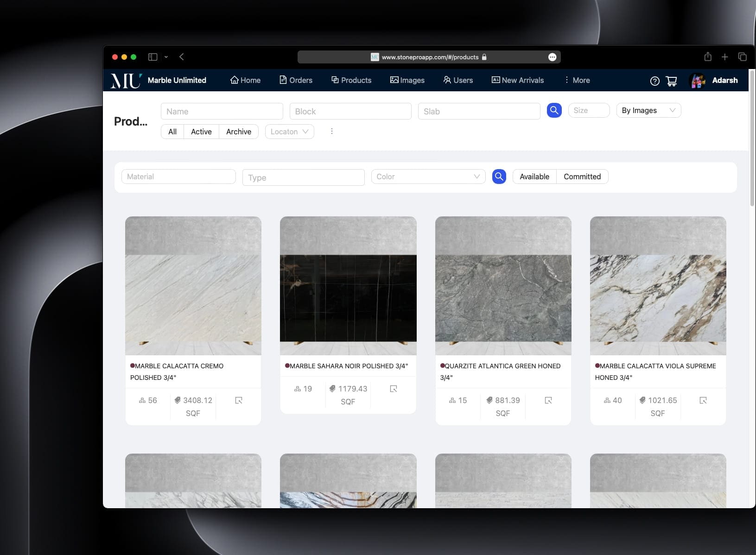Open the Sahara Noir slab thumbnail
Image resolution: width=756 pixels, height=555 pixels.
(348, 286)
